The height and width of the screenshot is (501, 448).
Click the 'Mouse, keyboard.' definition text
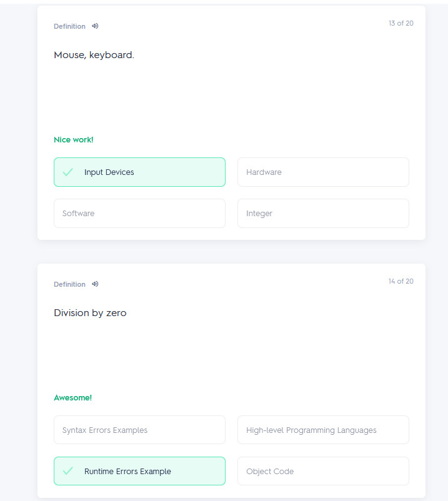[94, 55]
